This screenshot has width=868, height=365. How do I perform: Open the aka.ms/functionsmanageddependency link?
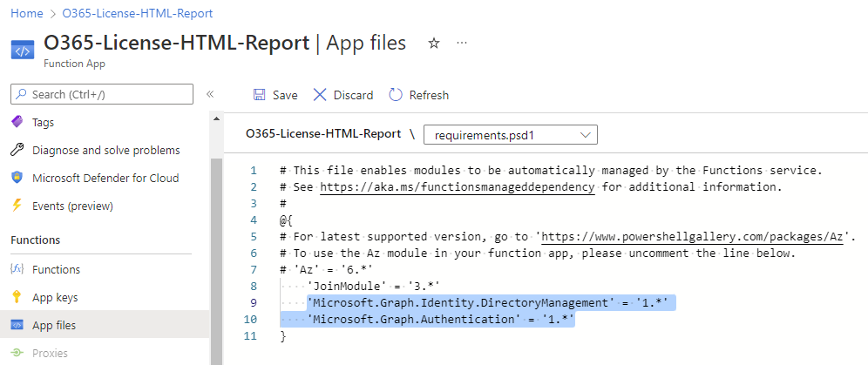(458, 186)
